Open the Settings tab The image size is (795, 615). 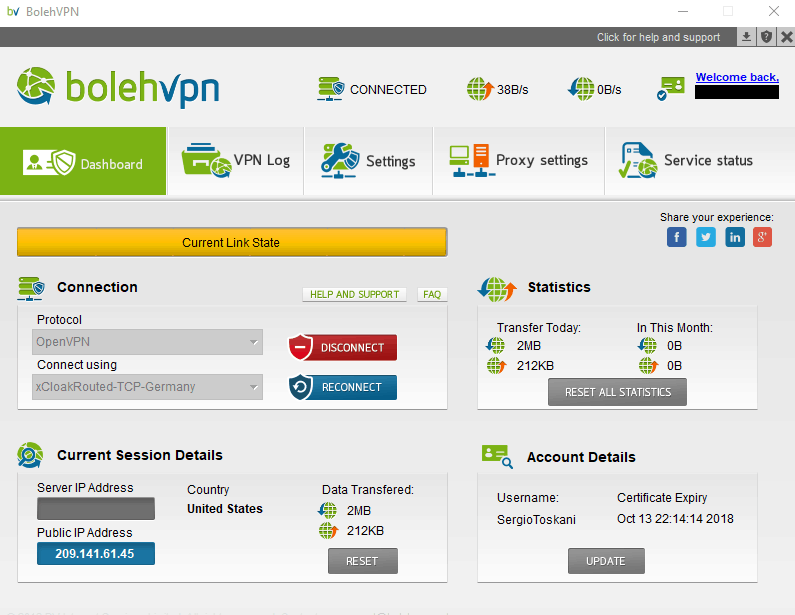pyautogui.click(x=368, y=161)
